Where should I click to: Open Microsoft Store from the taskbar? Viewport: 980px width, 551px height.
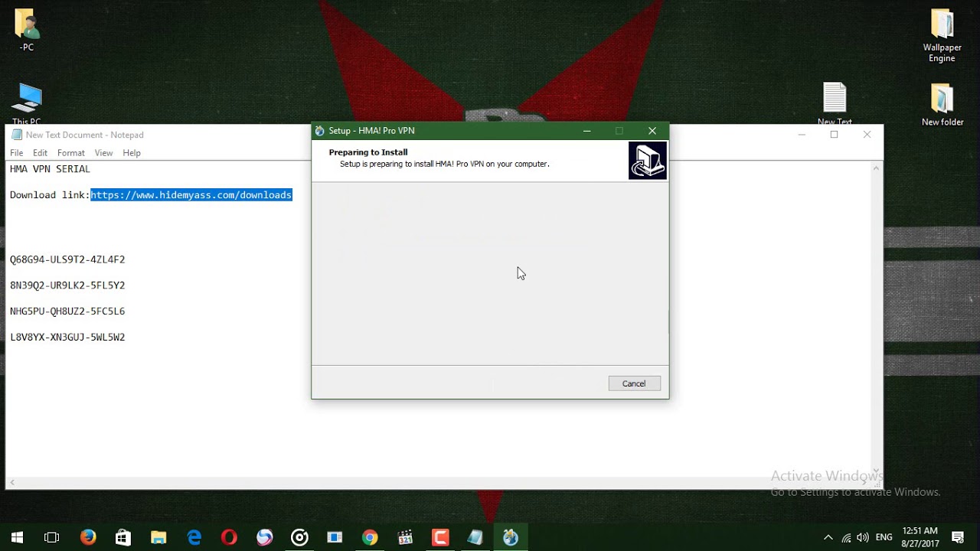(x=123, y=538)
